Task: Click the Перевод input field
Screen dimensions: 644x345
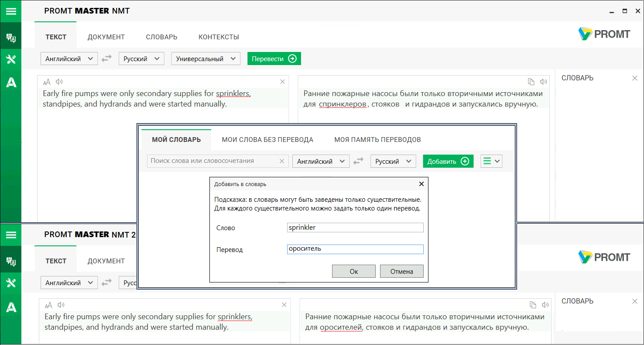Action: tap(355, 249)
